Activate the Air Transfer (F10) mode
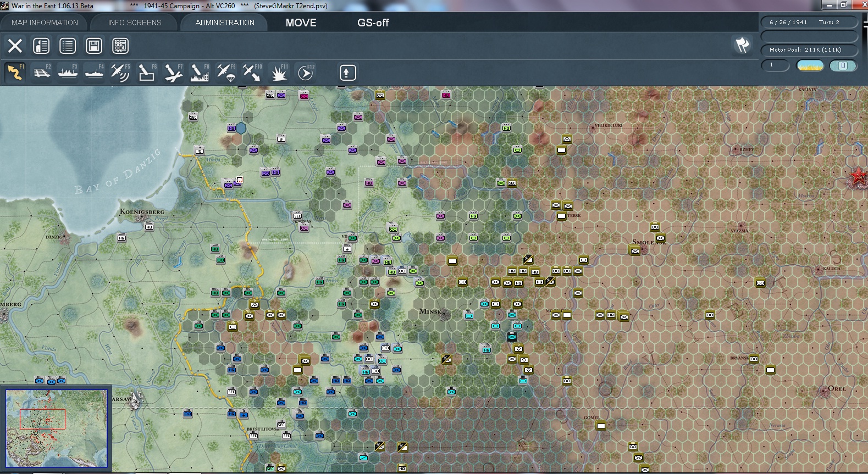The width and height of the screenshot is (868, 474). tap(252, 73)
